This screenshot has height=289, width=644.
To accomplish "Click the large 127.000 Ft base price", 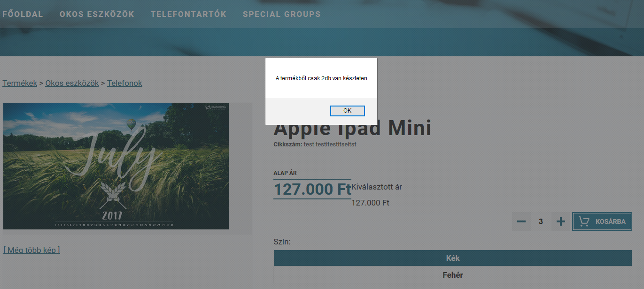I will pyautogui.click(x=312, y=189).
